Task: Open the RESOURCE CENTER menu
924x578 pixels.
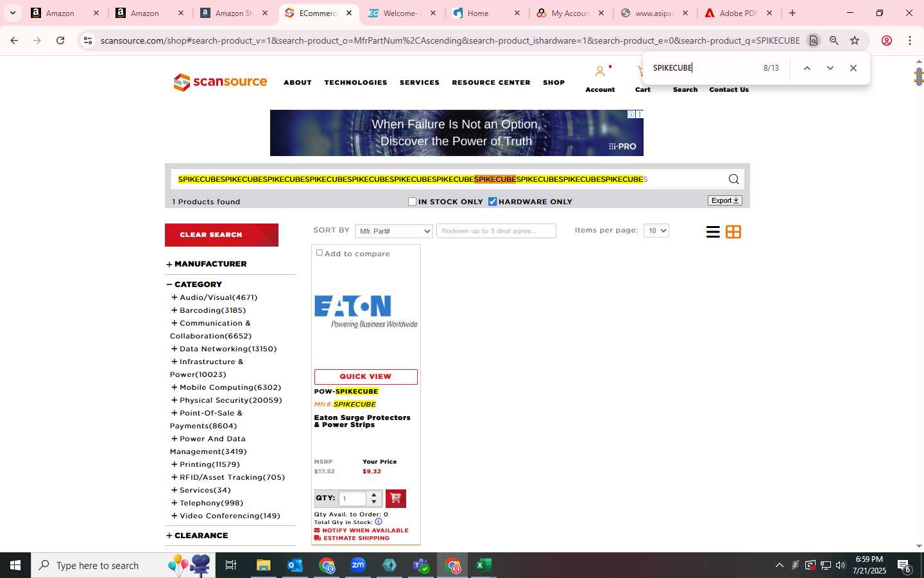Action: (x=491, y=83)
